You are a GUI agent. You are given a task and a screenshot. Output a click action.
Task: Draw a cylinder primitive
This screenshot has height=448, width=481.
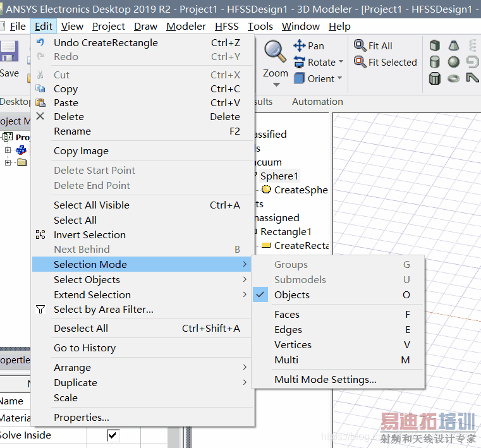pos(435,62)
